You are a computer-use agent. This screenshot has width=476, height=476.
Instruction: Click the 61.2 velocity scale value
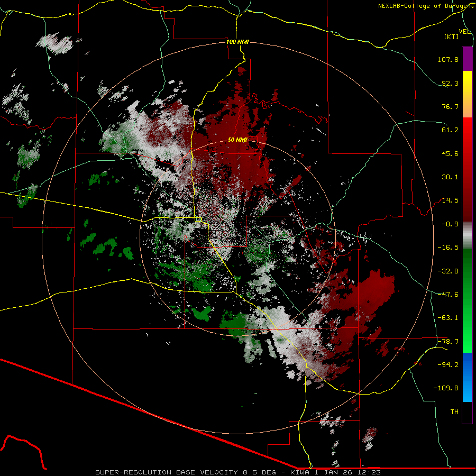pos(450,130)
